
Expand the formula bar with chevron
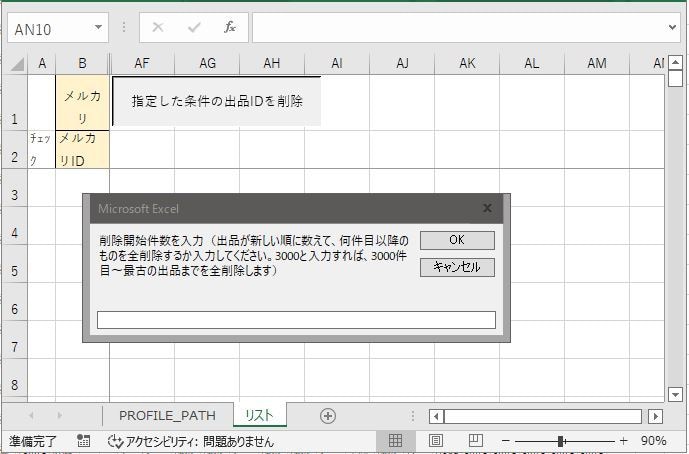[672, 28]
